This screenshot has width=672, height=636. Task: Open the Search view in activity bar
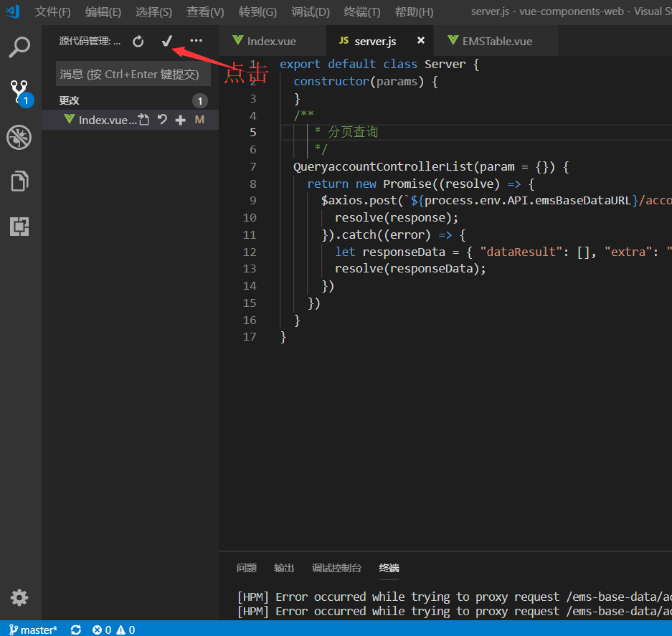pyautogui.click(x=19, y=47)
